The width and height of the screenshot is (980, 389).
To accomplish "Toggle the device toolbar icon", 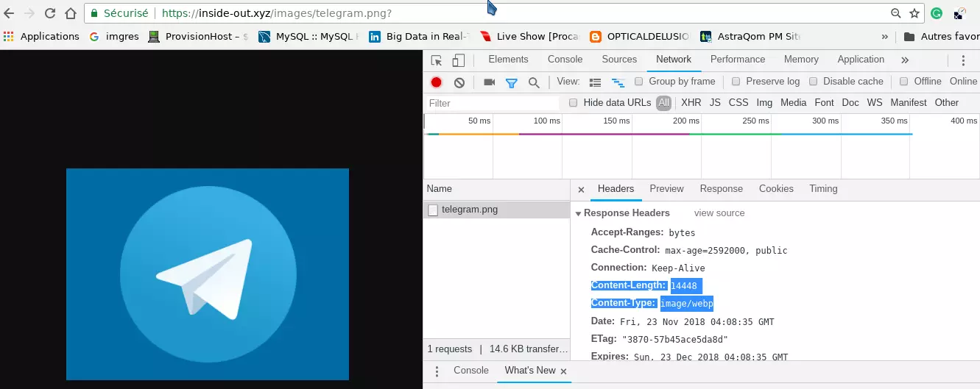I will click(x=458, y=60).
